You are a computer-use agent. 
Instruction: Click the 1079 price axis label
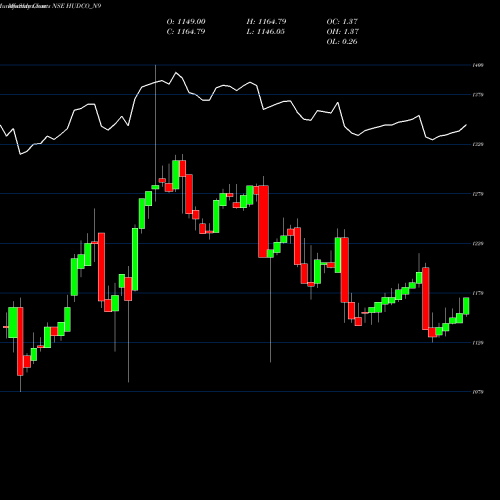[x=478, y=392]
